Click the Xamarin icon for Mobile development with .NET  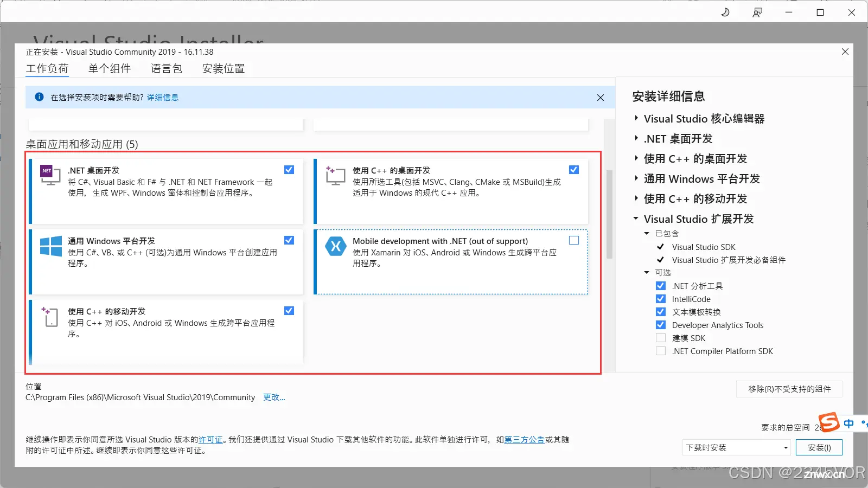click(x=336, y=246)
